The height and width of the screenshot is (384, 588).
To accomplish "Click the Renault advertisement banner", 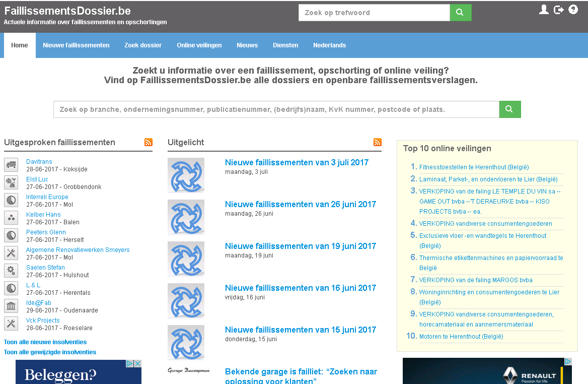I will (x=487, y=371).
